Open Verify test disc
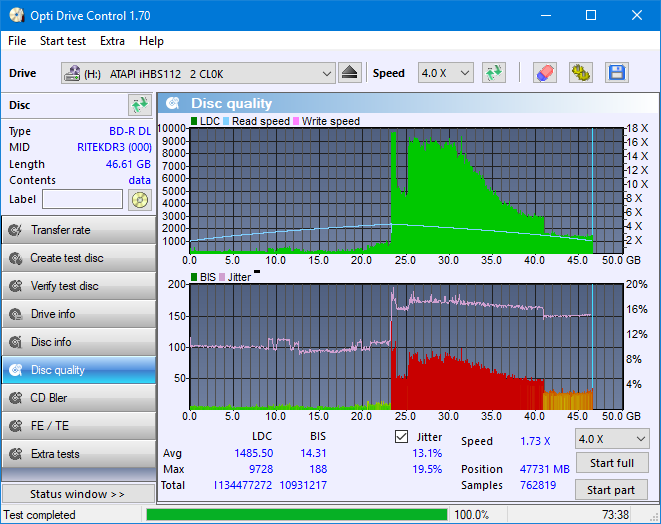The height and width of the screenshot is (524, 661). 79,286
